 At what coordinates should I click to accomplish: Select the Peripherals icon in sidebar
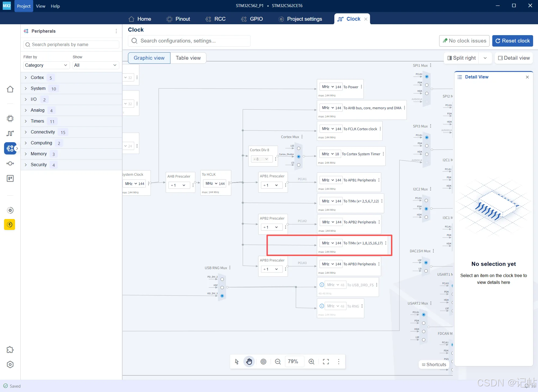tap(10, 148)
